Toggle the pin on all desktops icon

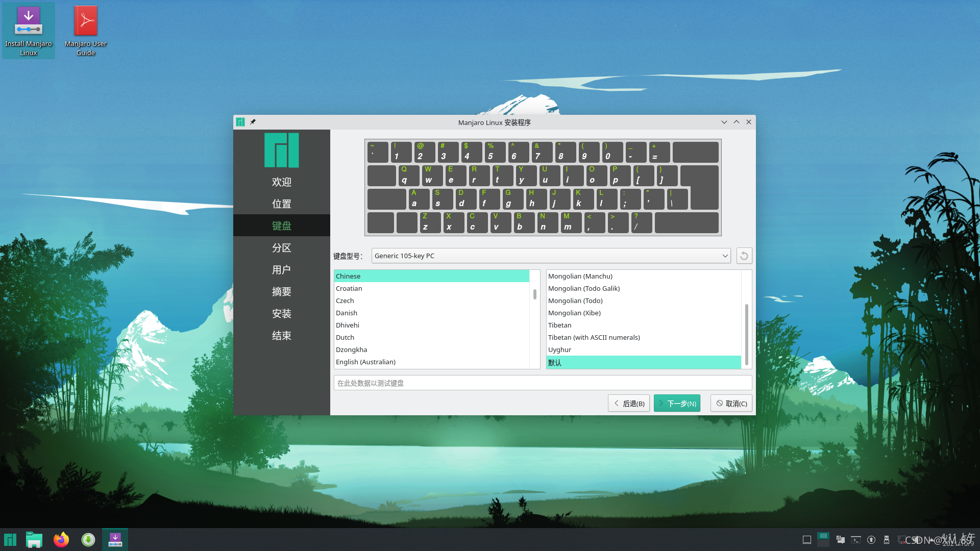(253, 122)
